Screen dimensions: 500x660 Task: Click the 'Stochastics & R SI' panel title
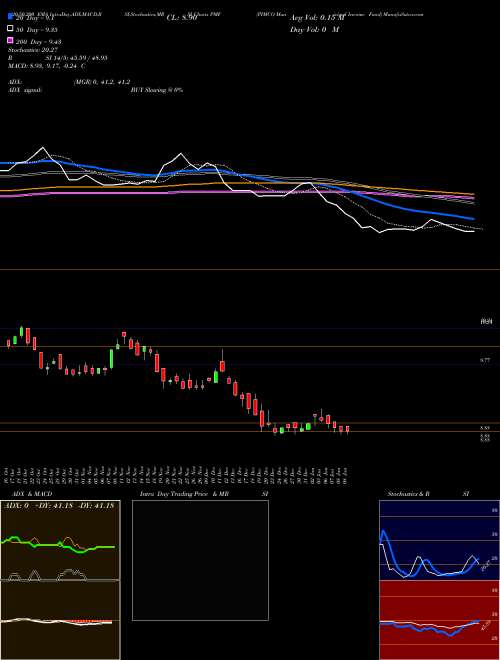coord(428,494)
